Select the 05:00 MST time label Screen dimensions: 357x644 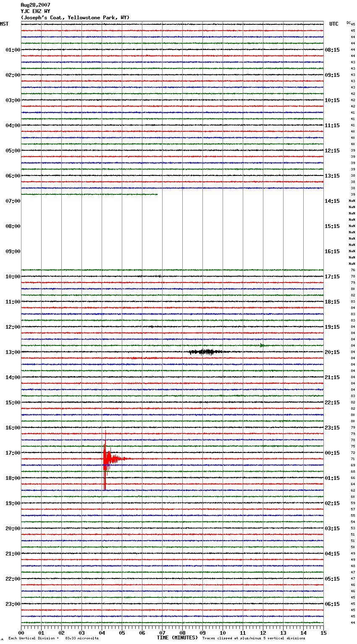click(13, 151)
